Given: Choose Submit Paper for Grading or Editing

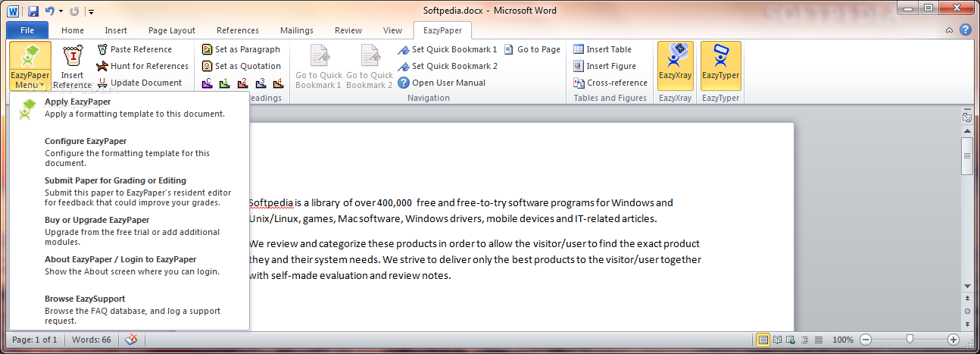Looking at the screenshot, I should point(129,192).
